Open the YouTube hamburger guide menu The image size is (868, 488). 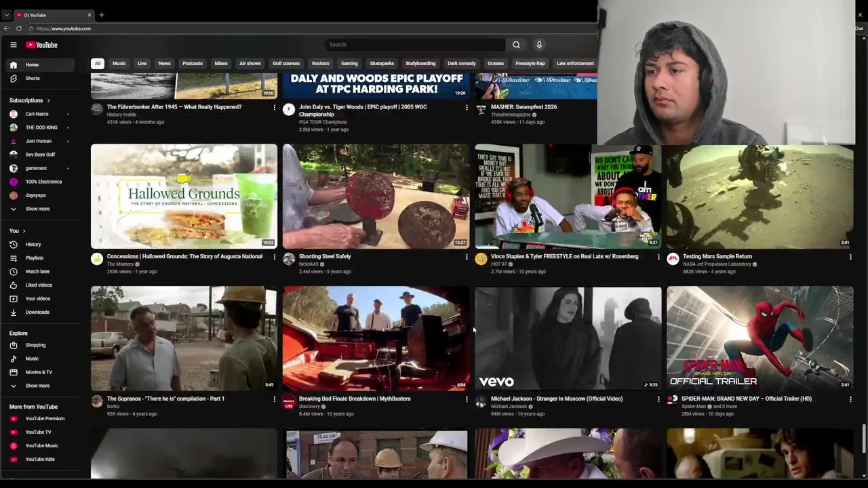tap(13, 45)
